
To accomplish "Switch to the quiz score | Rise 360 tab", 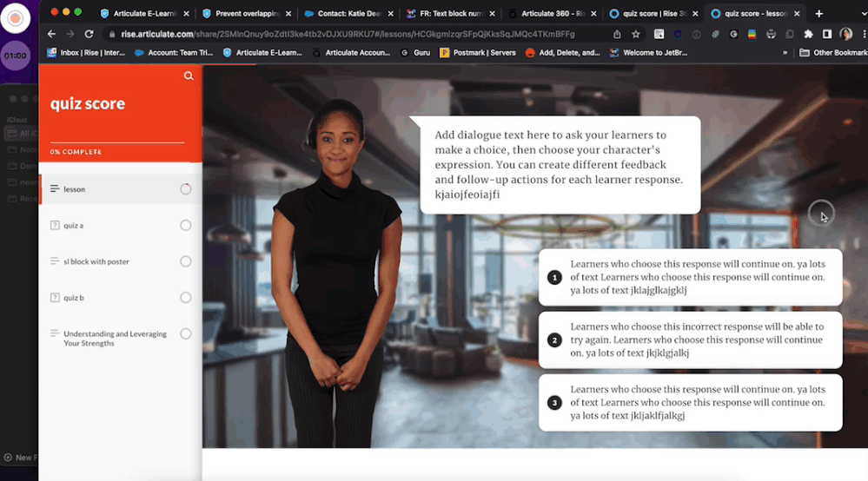I will (x=653, y=13).
